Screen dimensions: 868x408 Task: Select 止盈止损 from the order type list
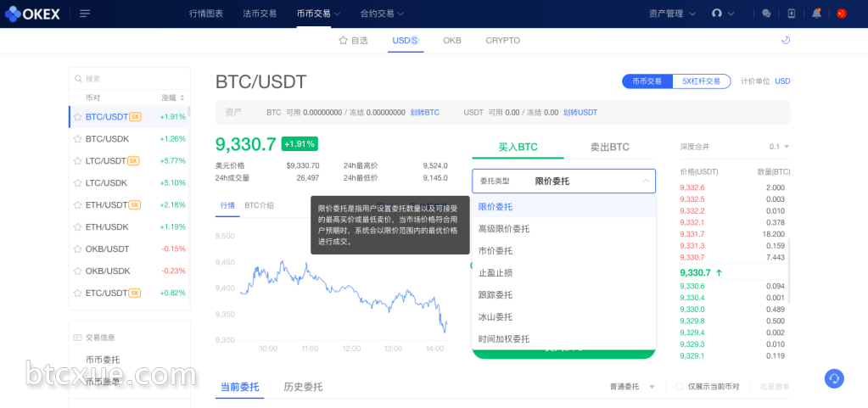point(563,273)
